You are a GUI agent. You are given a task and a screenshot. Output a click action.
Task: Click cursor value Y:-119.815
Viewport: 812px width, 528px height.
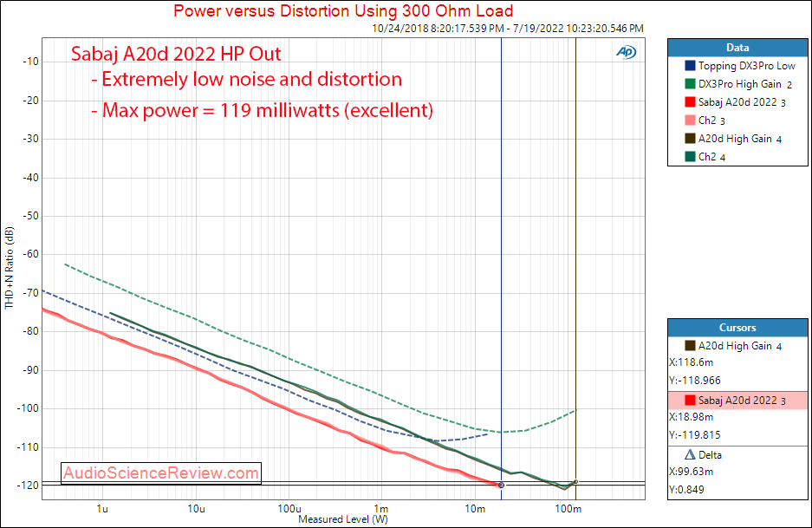click(694, 434)
